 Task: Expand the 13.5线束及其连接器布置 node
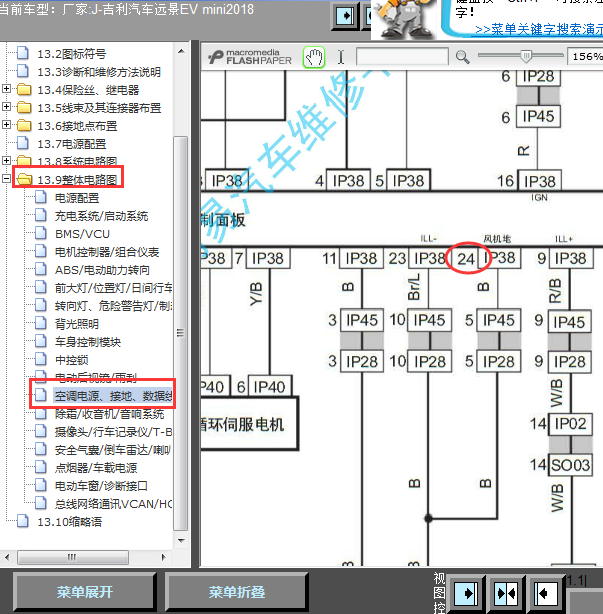6,107
